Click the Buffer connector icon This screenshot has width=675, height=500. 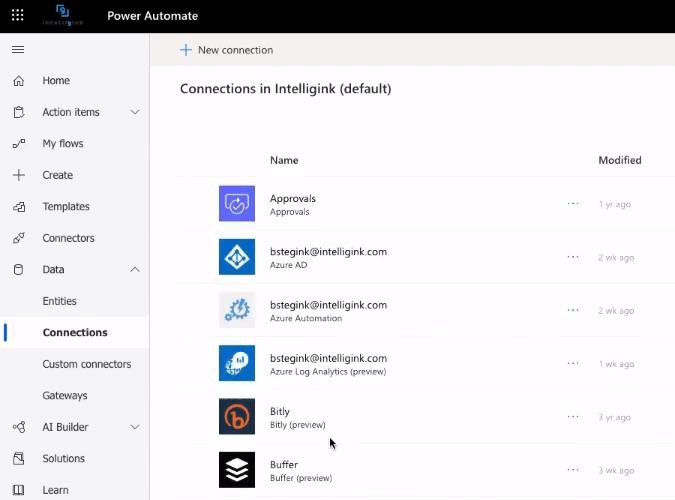tap(237, 470)
